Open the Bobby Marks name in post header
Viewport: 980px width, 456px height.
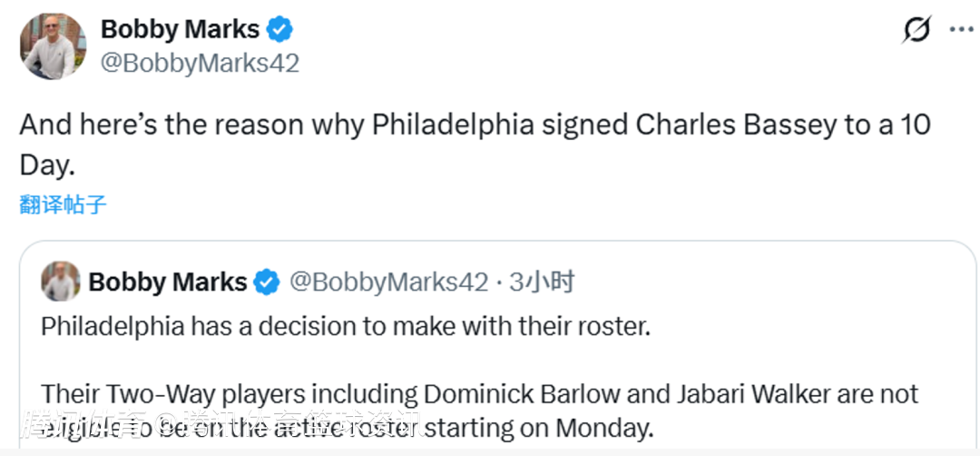tap(180, 29)
